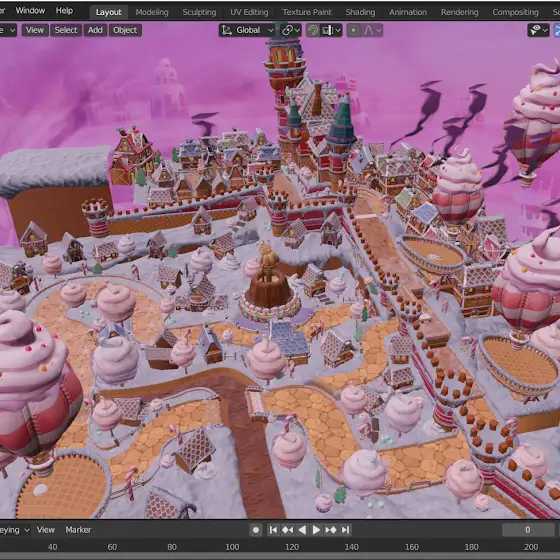Click frame 120 on the timeline ruler
560x560 pixels.
(292, 547)
